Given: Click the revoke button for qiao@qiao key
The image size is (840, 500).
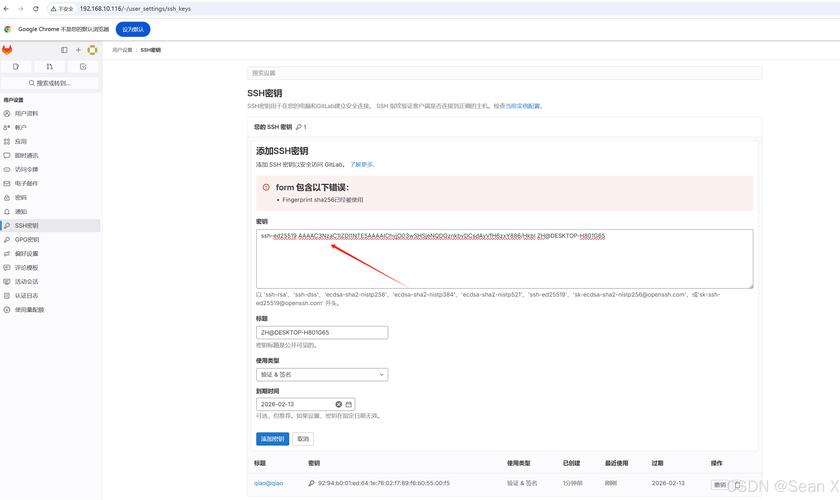Looking at the screenshot, I should point(720,484).
